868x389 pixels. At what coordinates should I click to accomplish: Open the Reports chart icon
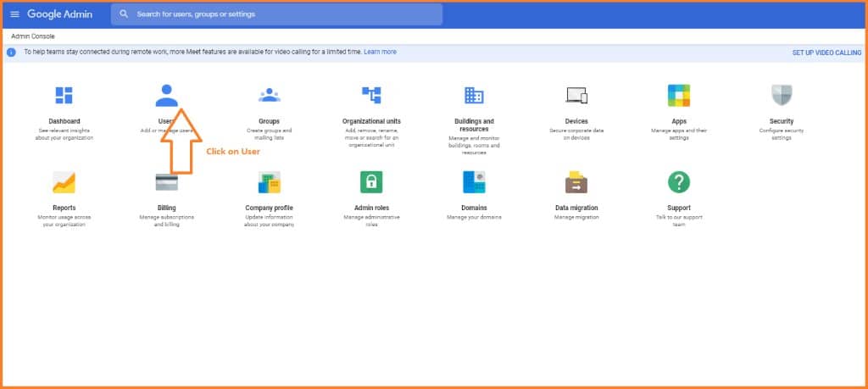click(x=64, y=182)
